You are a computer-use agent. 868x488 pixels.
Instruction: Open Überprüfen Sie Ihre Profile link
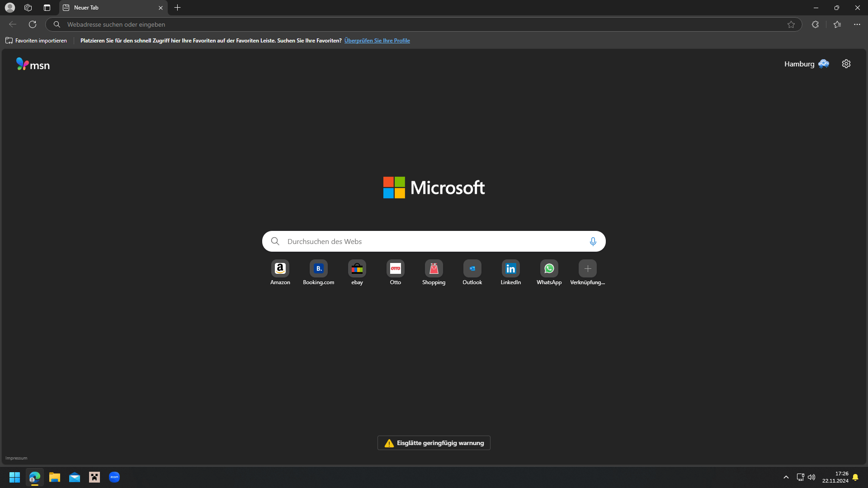tap(377, 40)
